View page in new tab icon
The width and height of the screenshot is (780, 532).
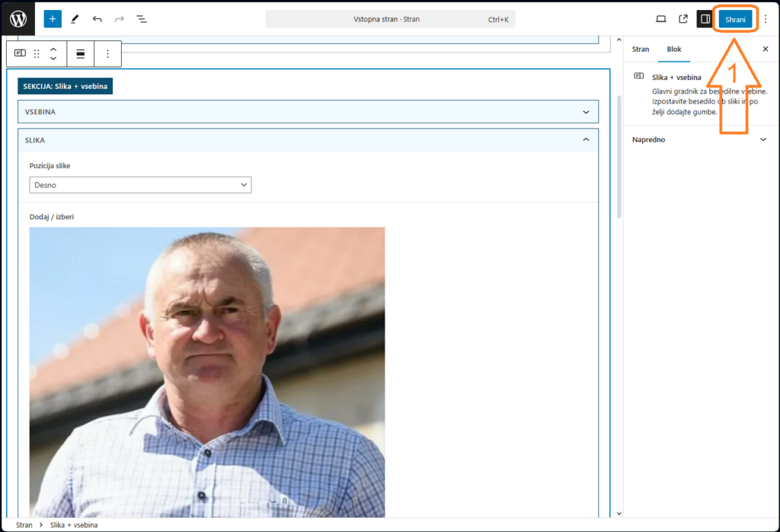point(683,19)
